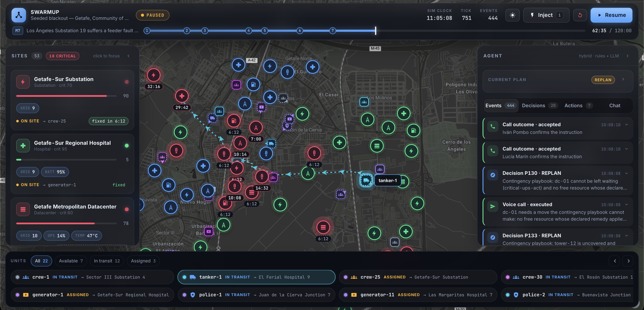Filter units by Assigned 3
The width and height of the screenshot is (644, 310).
(x=143, y=261)
